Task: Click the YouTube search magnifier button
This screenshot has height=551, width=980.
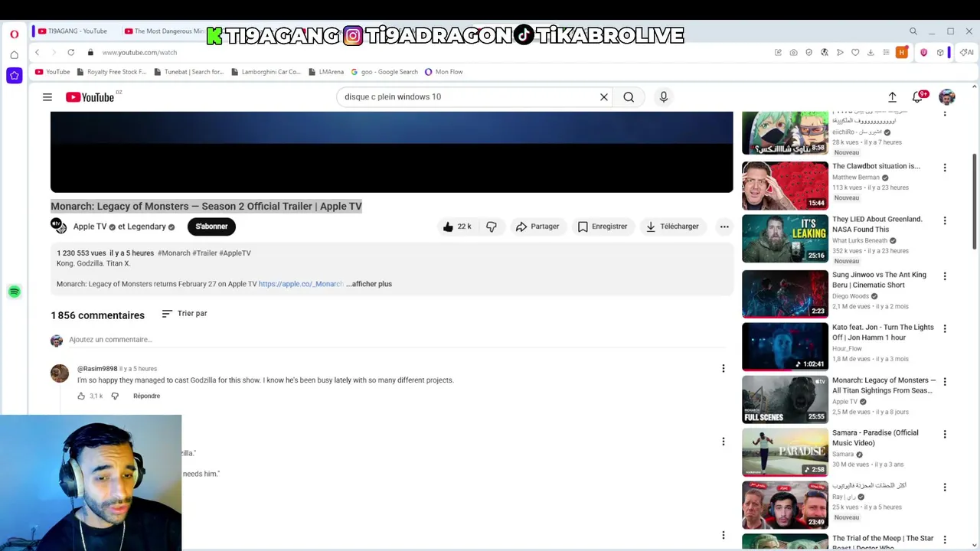Action: pyautogui.click(x=629, y=97)
